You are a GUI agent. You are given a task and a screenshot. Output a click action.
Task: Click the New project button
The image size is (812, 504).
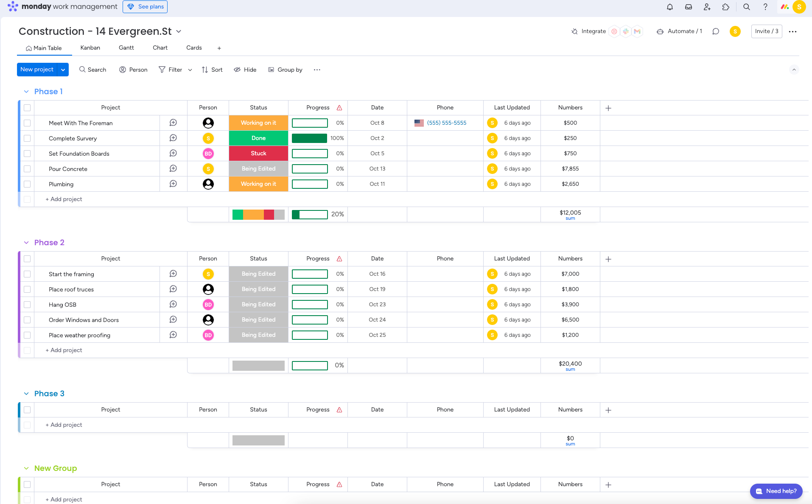click(37, 70)
